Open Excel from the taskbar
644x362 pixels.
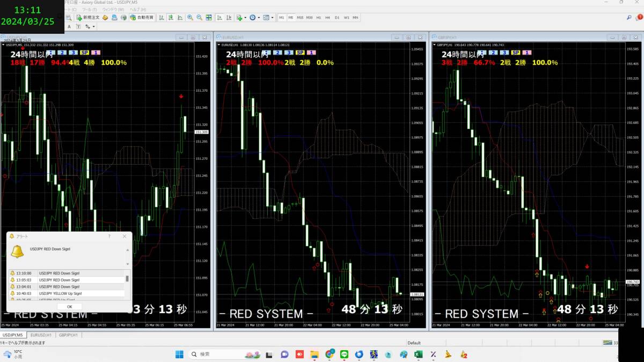pos(419,354)
